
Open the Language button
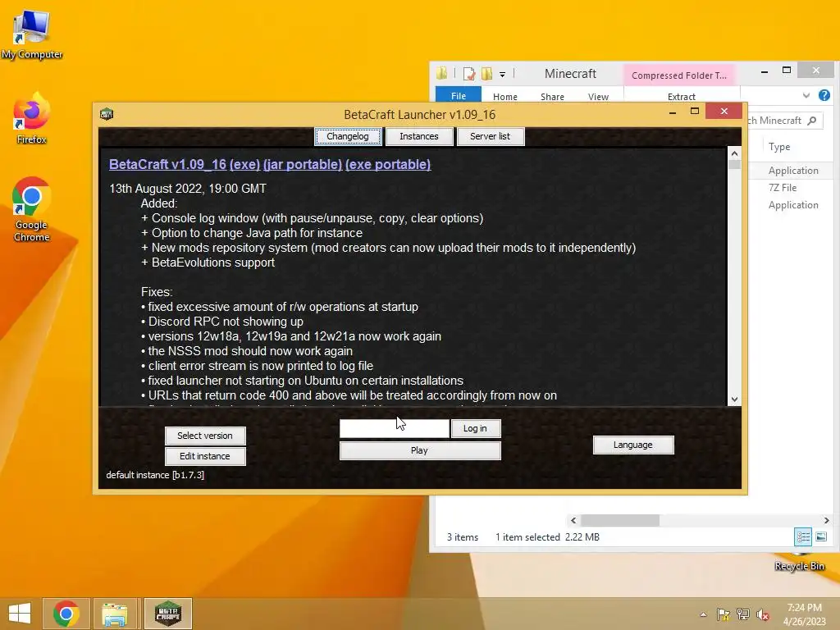click(633, 445)
